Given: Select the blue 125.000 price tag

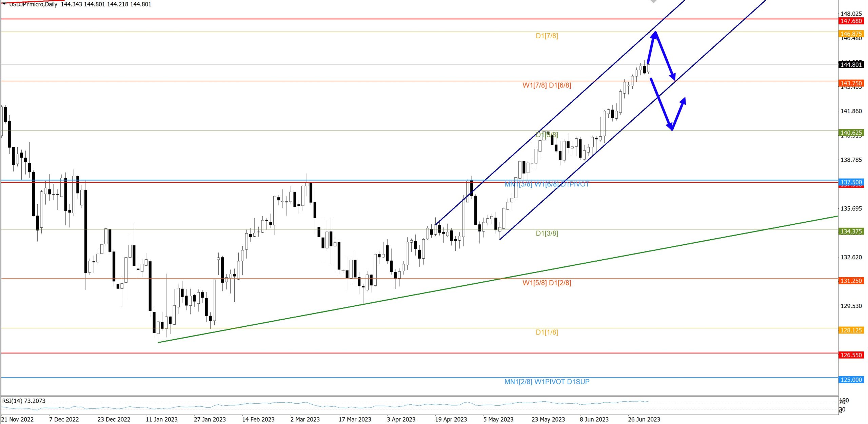Looking at the screenshot, I should pos(851,380).
